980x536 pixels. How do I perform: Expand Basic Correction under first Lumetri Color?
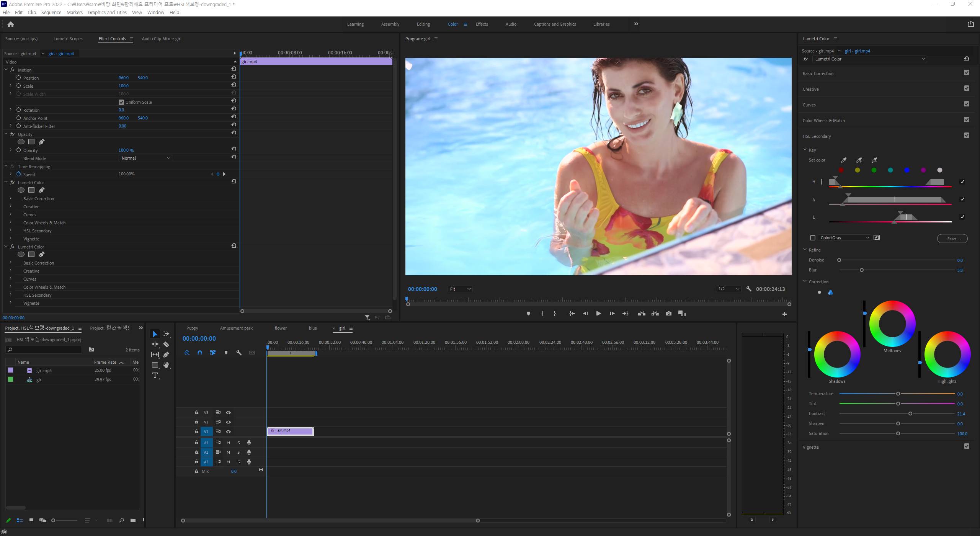pos(10,198)
